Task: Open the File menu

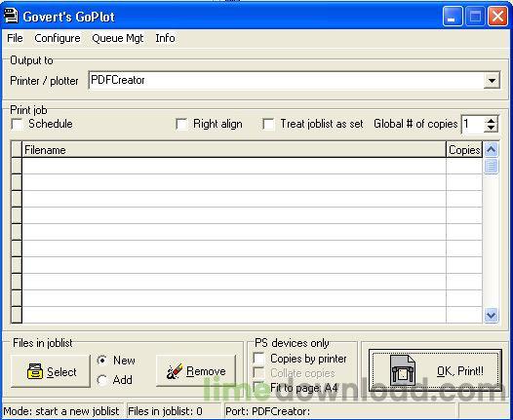Action: click(x=15, y=38)
